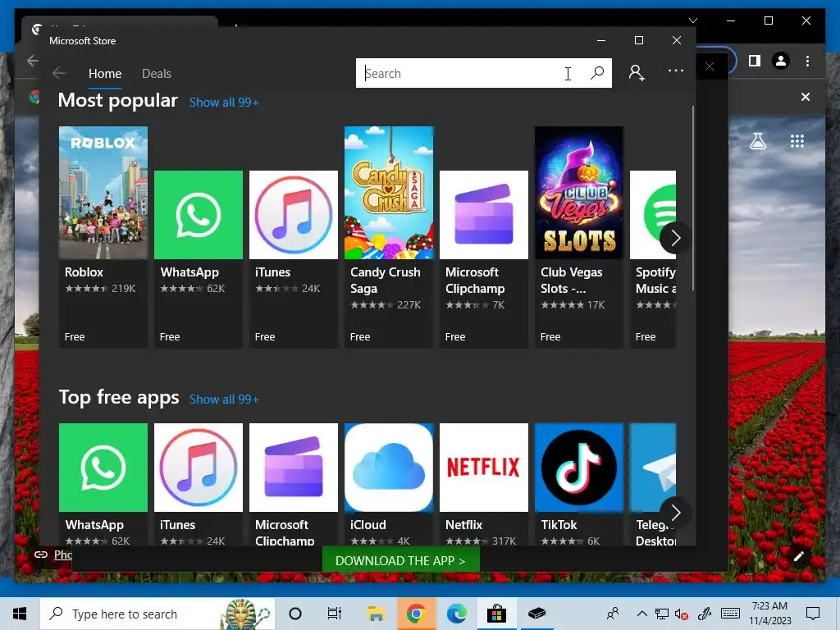Open the Store See more ellipsis menu
This screenshot has width=840, height=630.
(x=676, y=71)
